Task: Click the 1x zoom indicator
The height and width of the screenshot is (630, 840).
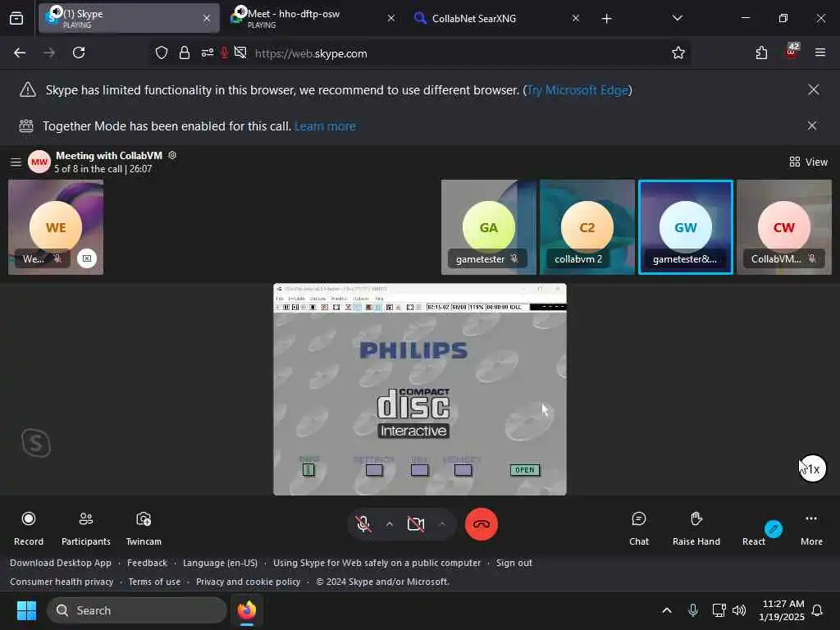Action: coord(812,468)
